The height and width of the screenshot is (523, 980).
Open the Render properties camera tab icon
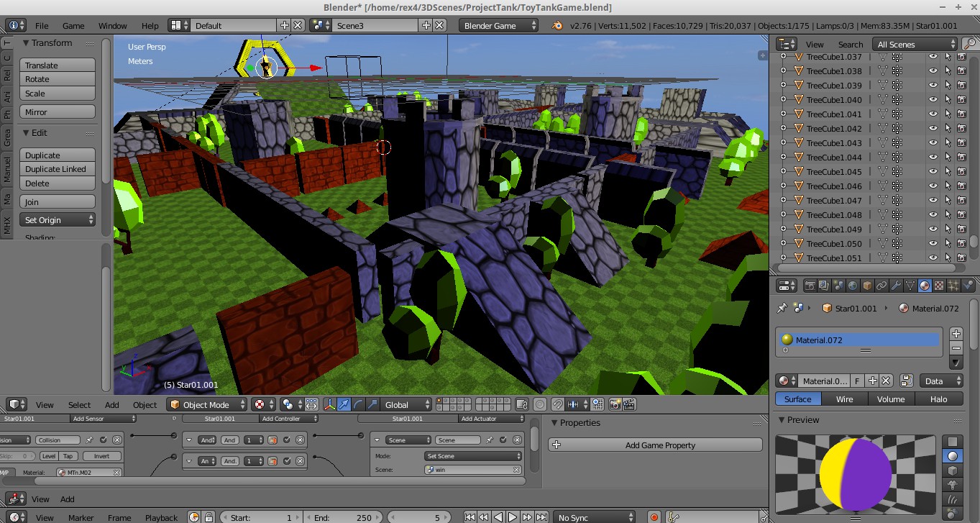(x=810, y=286)
